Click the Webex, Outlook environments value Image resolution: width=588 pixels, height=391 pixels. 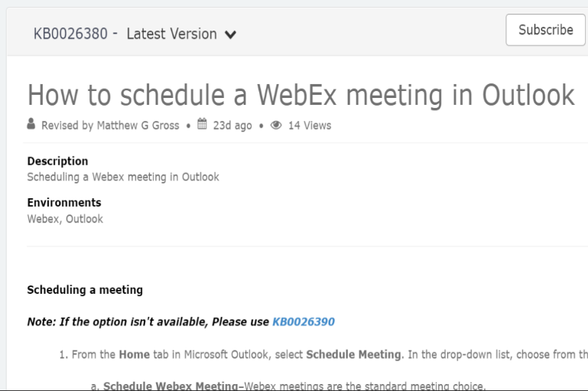pos(65,219)
